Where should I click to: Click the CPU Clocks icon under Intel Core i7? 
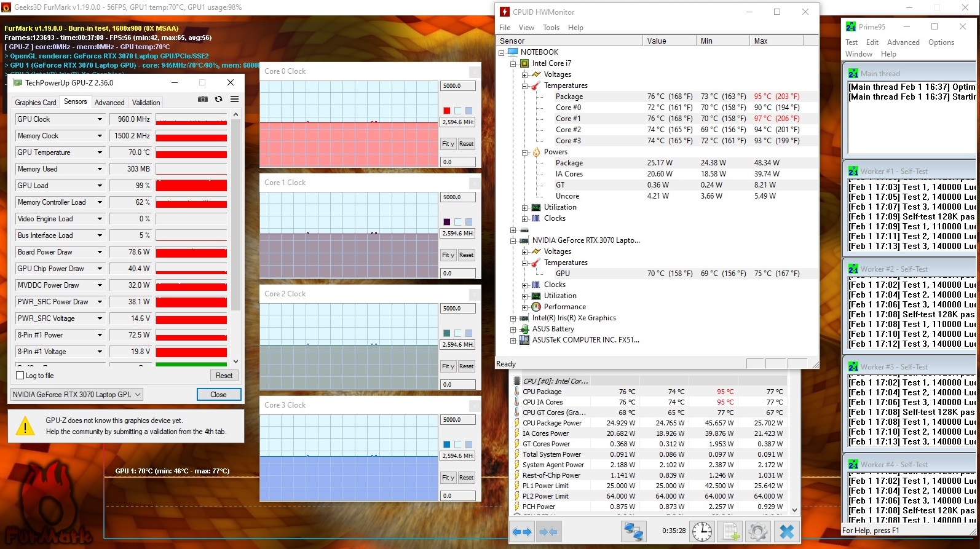(x=536, y=218)
